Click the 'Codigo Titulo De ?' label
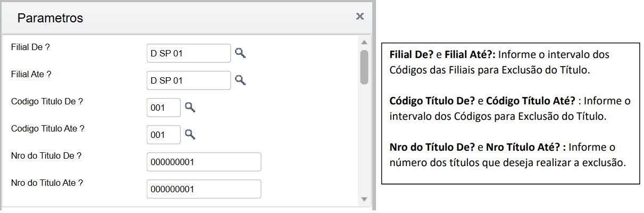The width and height of the screenshot is (644, 213). (47, 101)
